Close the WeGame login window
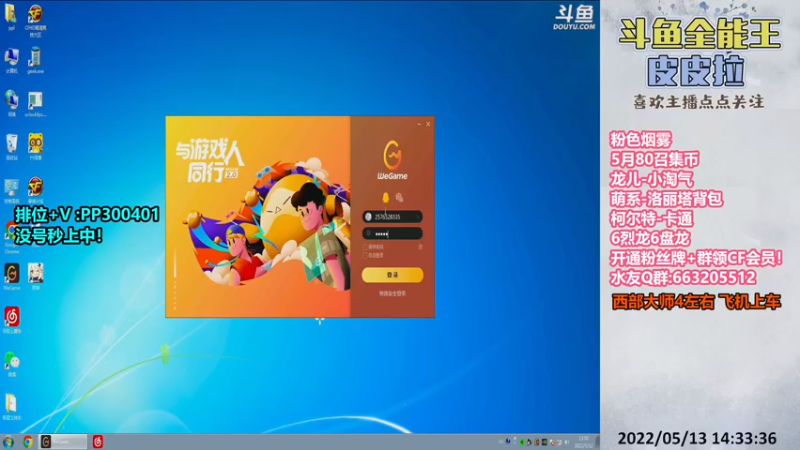This screenshot has height=450, width=800. (x=428, y=124)
